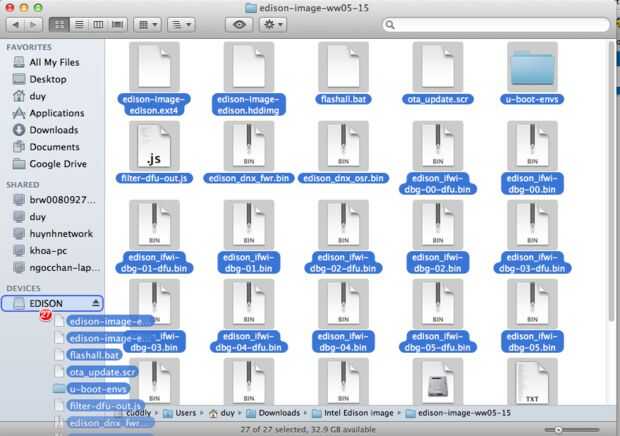
Task: Select edison_ifwi-dbg-04-dfu.bin file icon
Action: pos(249,304)
